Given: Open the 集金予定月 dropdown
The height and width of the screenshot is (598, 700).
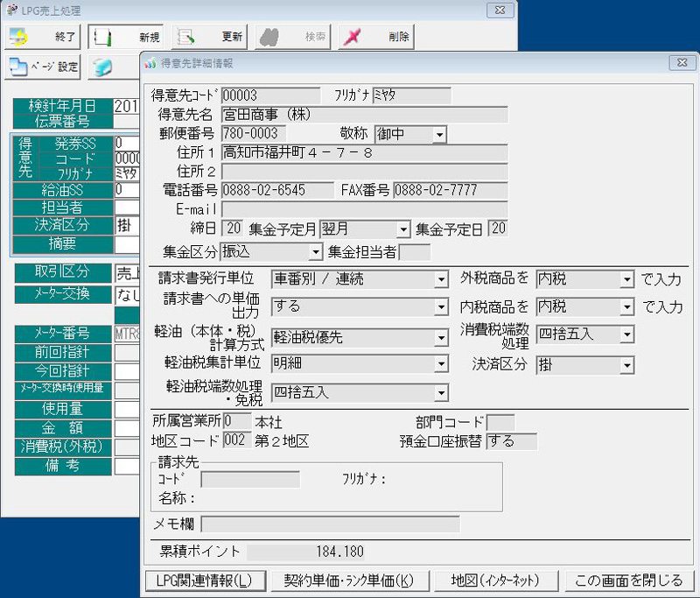Looking at the screenshot, I should tap(402, 229).
